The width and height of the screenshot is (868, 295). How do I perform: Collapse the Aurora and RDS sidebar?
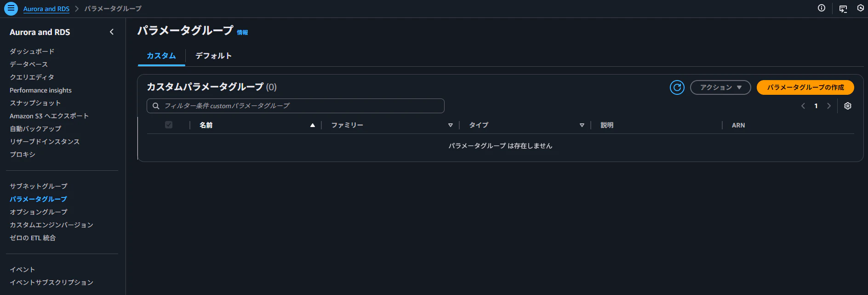(112, 32)
